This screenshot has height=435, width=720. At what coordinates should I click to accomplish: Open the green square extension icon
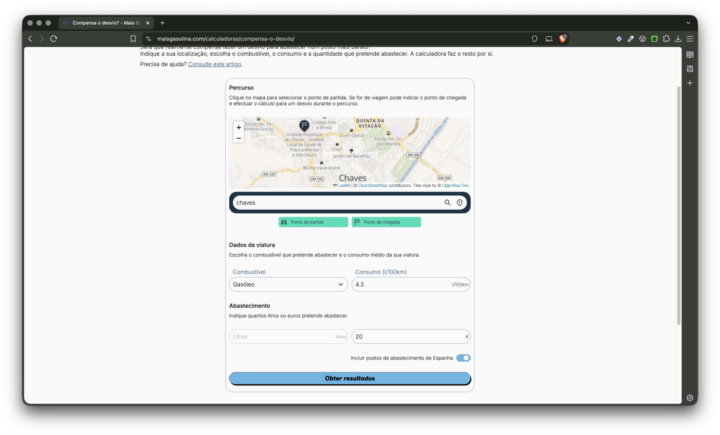tap(654, 39)
